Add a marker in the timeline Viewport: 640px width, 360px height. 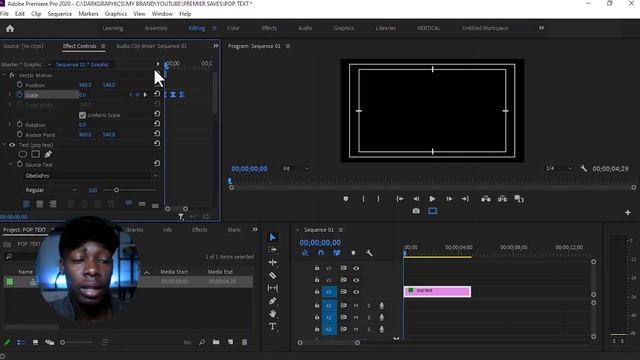click(353, 253)
